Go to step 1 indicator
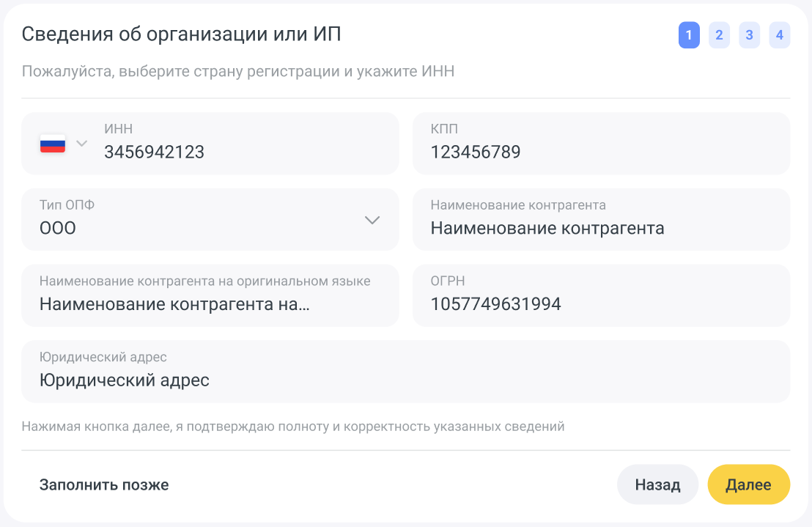The image size is (812, 527). pos(689,35)
